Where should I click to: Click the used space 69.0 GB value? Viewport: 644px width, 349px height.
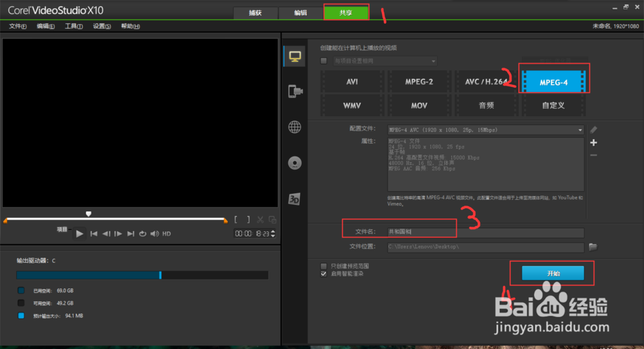pyautogui.click(x=65, y=290)
